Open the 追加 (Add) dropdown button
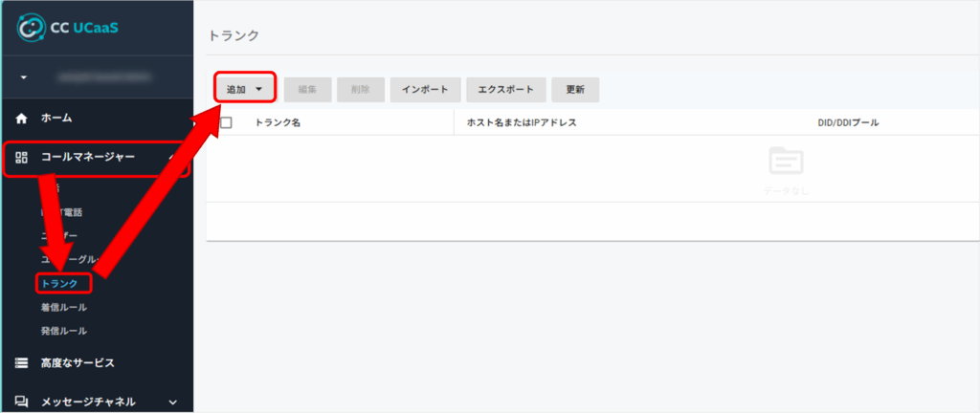Image resolution: width=980 pixels, height=413 pixels. tap(244, 89)
